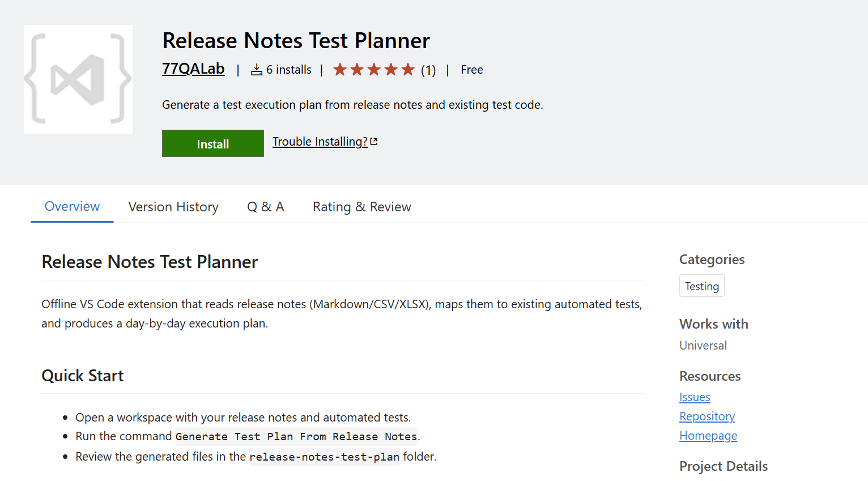This screenshot has width=868, height=481.
Task: Click the external link icon beside Trouble Installing
Action: pos(373,141)
